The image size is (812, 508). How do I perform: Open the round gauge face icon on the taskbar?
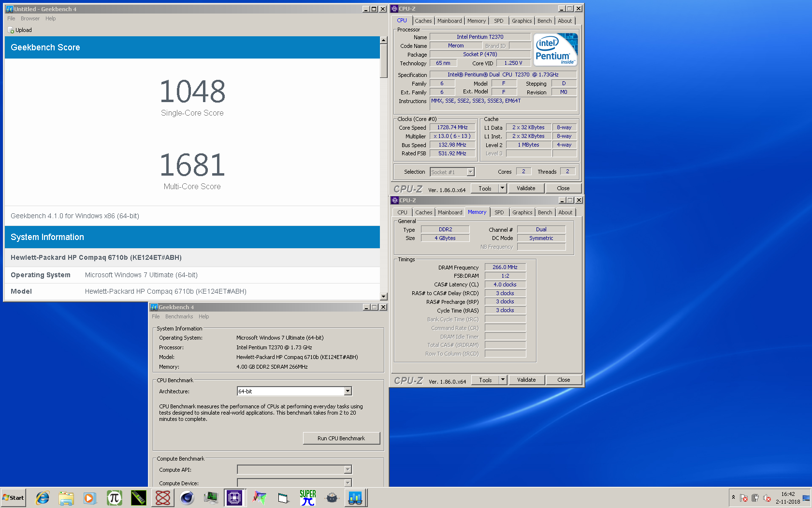(332, 497)
